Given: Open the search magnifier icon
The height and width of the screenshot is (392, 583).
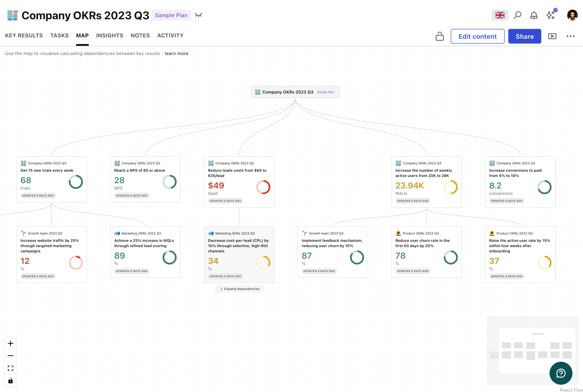Looking at the screenshot, I should tap(517, 15).
